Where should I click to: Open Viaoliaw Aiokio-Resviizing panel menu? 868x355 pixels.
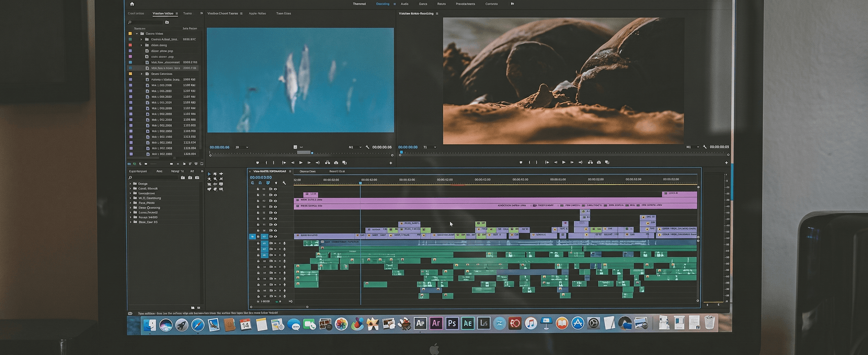(437, 14)
